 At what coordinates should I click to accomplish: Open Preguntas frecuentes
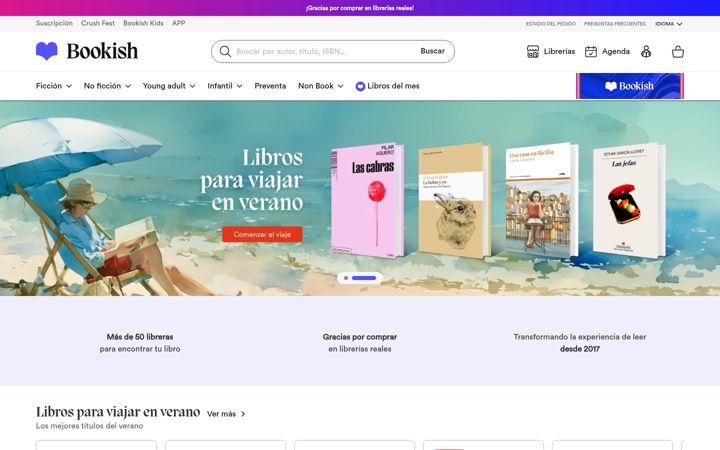[x=615, y=24]
